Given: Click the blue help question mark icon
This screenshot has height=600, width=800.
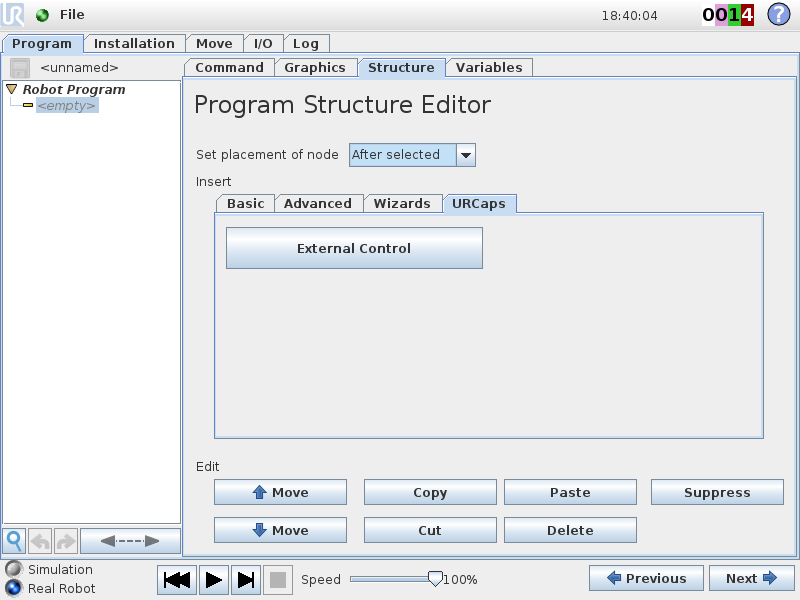Looking at the screenshot, I should click(778, 15).
